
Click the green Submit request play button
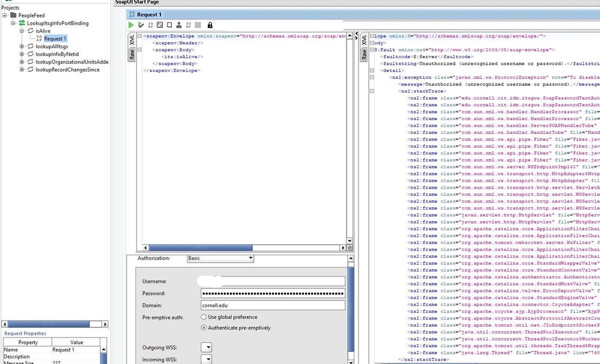[x=131, y=25]
